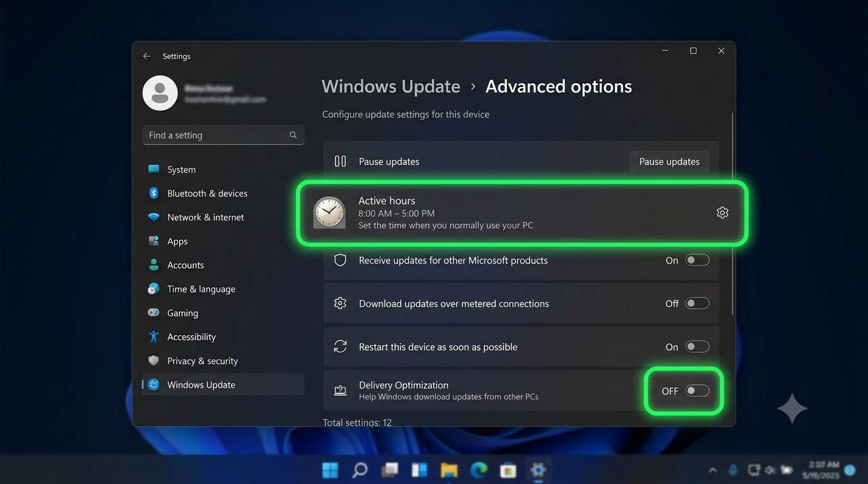
Task: Click the Total settings: 12 text
Action: (357, 422)
